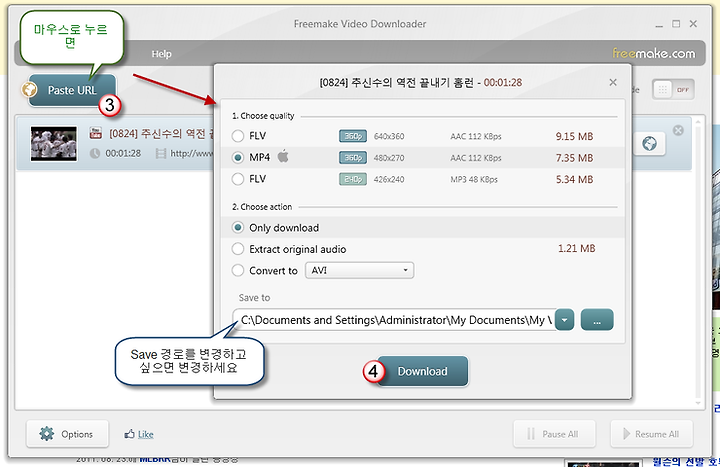The image size is (720, 467).
Task: Open the Options settings
Action: 68,433
